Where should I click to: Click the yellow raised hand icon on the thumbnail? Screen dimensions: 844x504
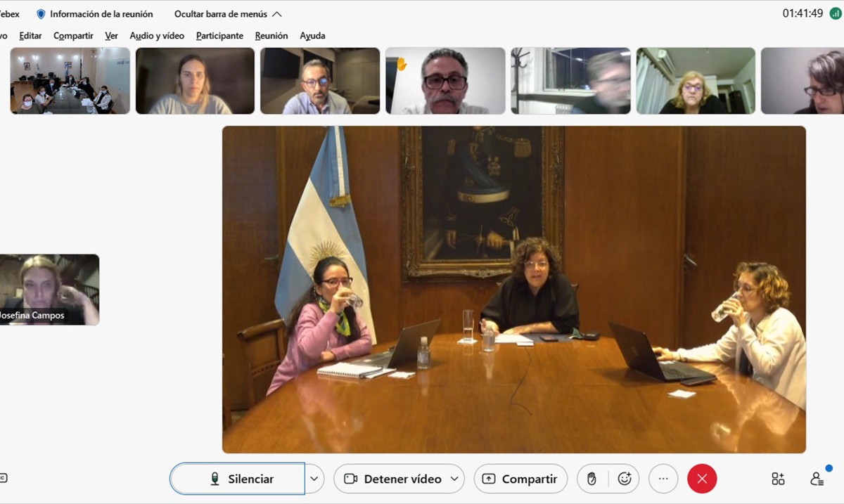[402, 64]
